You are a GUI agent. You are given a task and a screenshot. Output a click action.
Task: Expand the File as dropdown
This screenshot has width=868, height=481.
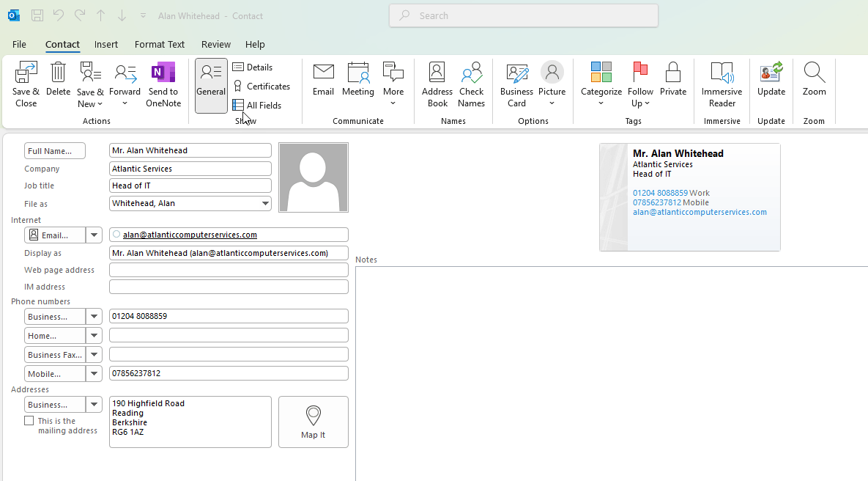(x=264, y=203)
